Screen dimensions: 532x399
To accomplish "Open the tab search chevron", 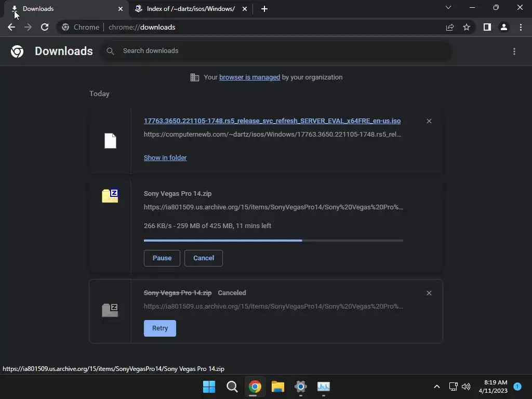I will pos(448,7).
